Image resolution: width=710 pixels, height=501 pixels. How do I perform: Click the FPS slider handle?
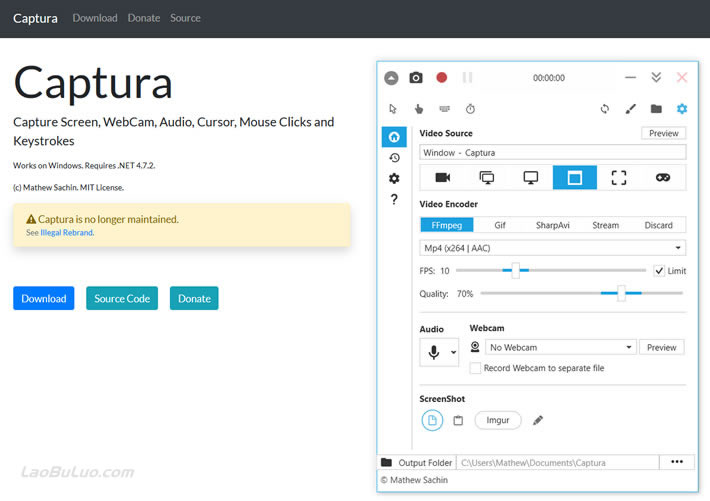coord(515,270)
